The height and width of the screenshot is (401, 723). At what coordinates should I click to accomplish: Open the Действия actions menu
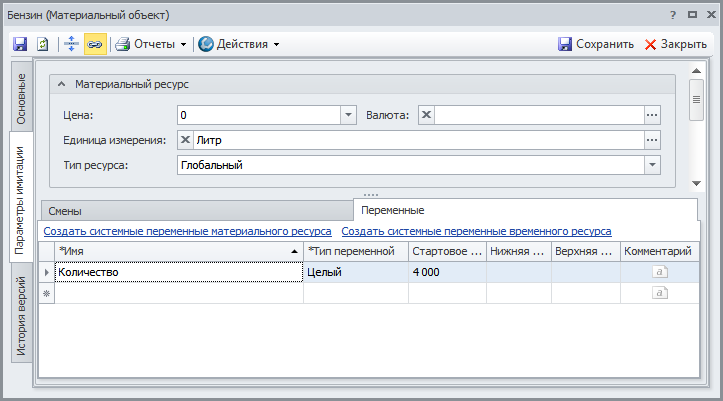(239, 44)
